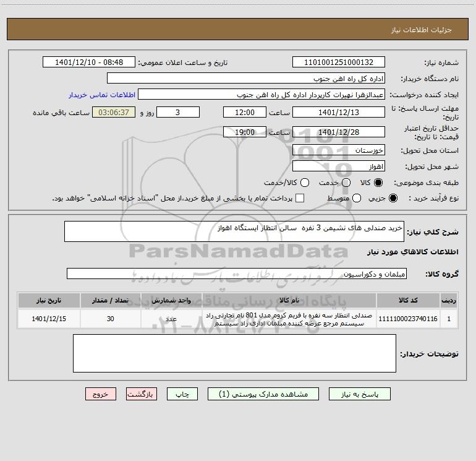Click the goods group field مبلمان و دکوراسیون
Image resolution: width=476 pixels, height=461 pixels.
(x=237, y=274)
